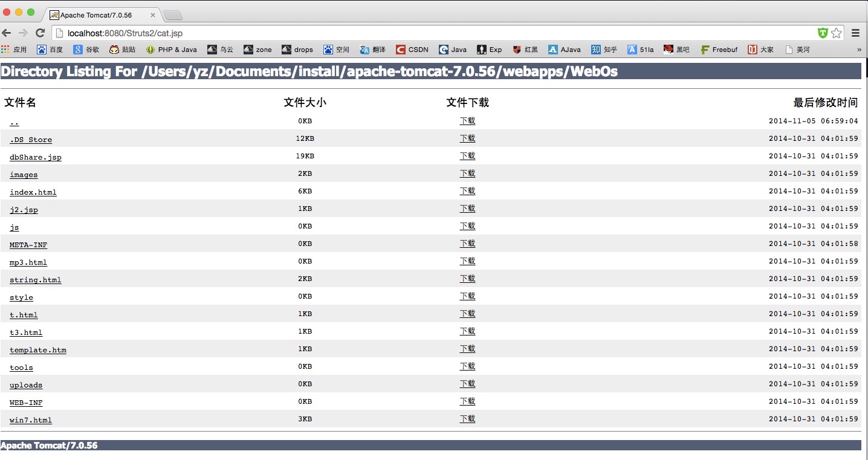Open the drops bookmark folder
The image size is (868, 460).
pyautogui.click(x=297, y=50)
